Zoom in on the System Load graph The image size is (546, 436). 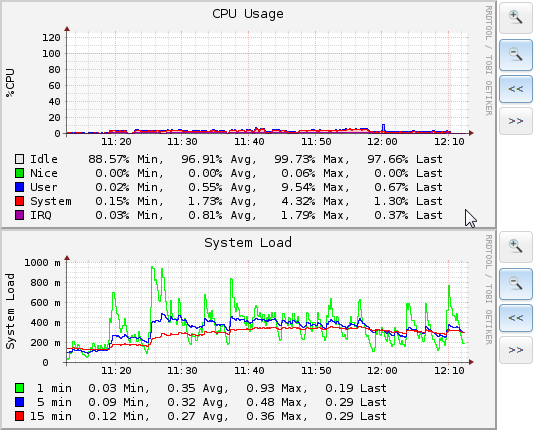pyautogui.click(x=516, y=247)
